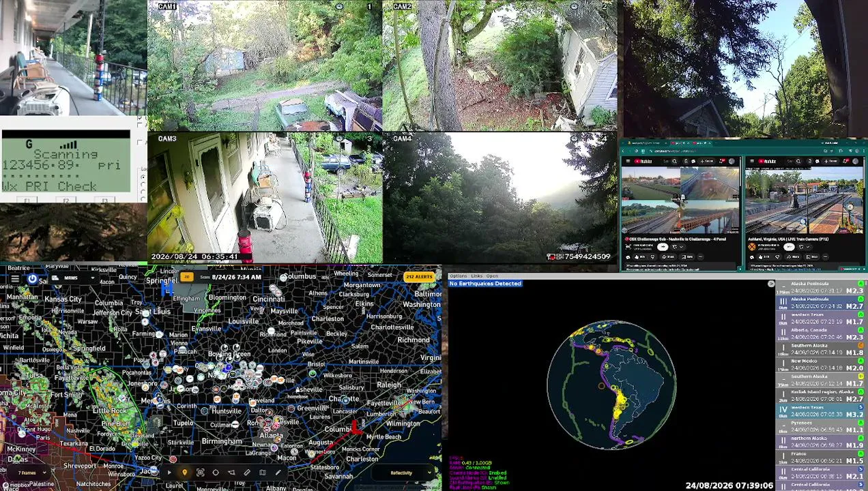This screenshot has width=868, height=491.
Task: Open the browser three-dot menu
Action: 864,151
